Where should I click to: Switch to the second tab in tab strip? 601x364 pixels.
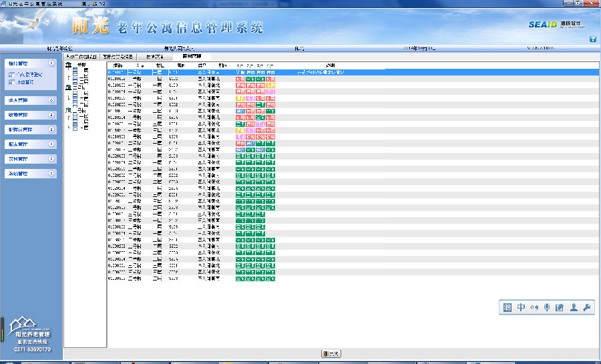pyautogui.click(x=118, y=57)
